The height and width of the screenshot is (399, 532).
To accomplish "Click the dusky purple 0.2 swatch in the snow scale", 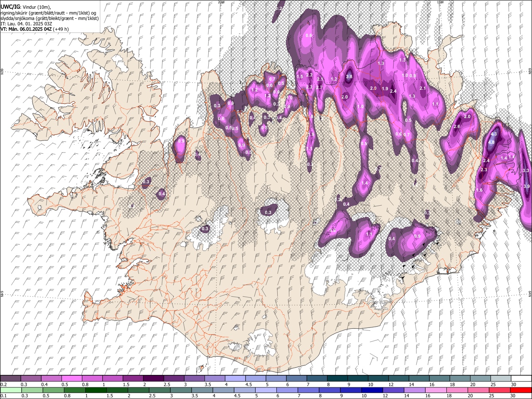I will coord(10,379).
